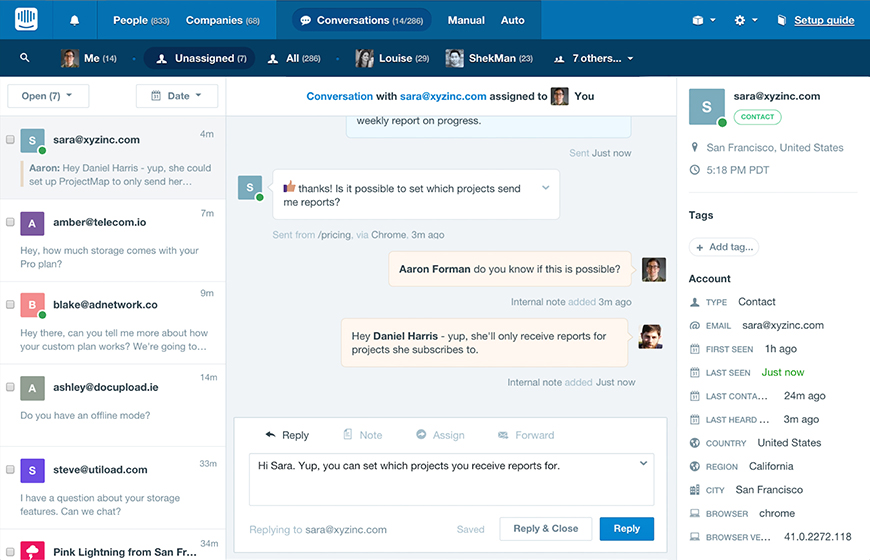
Task: Open the People (833) tab
Action: (141, 21)
